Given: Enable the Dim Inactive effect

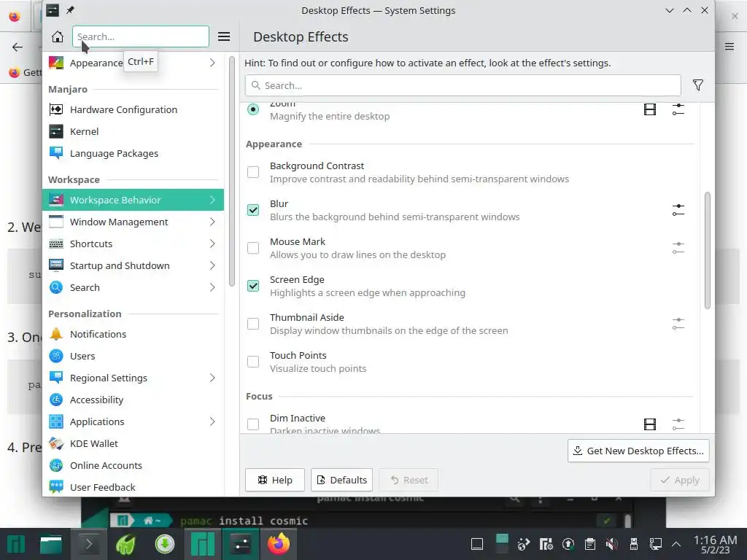Looking at the screenshot, I should [253, 424].
